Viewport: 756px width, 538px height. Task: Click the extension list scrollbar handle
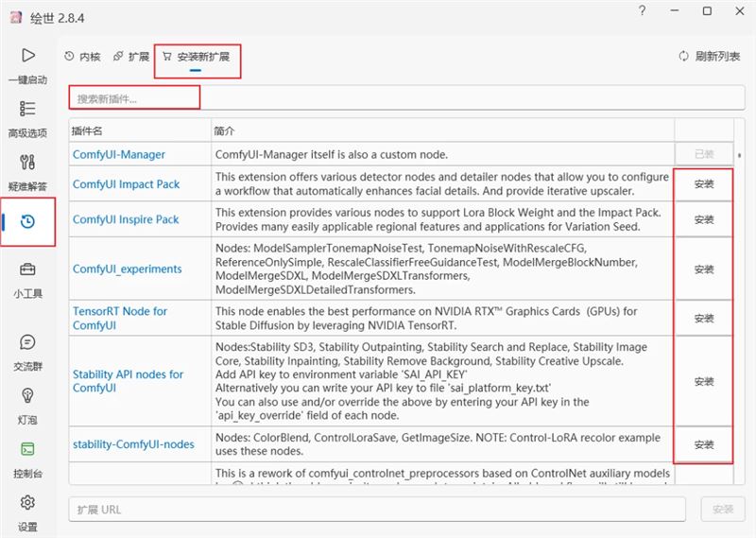tap(739, 155)
